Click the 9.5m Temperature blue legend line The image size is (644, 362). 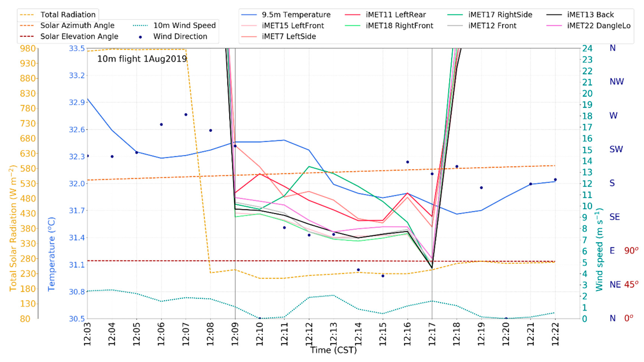249,15
